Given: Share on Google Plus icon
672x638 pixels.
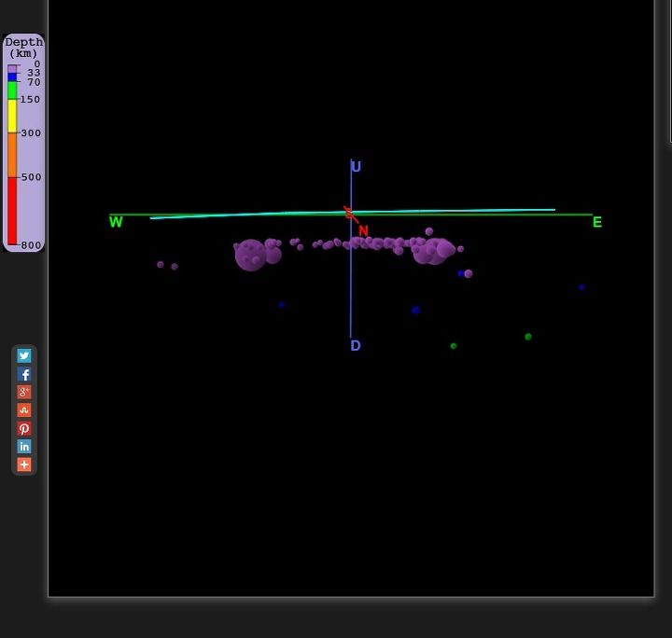Looking at the screenshot, I should point(24,392).
